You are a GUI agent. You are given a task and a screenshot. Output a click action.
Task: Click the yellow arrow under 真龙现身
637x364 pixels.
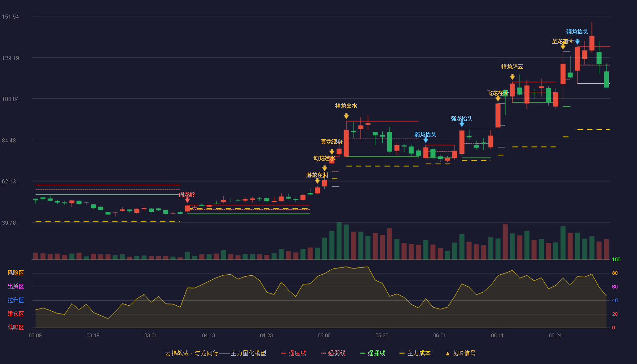(x=332, y=152)
